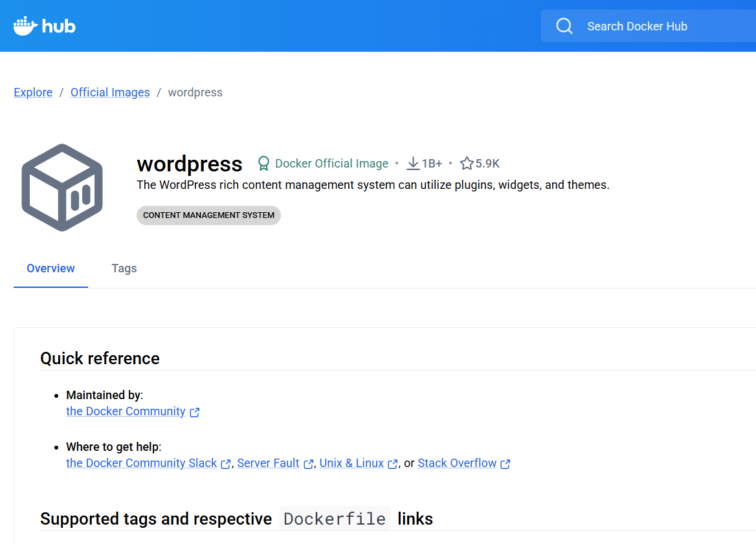This screenshot has height=544, width=756.
Task: Click the star rating icon
Action: click(467, 164)
